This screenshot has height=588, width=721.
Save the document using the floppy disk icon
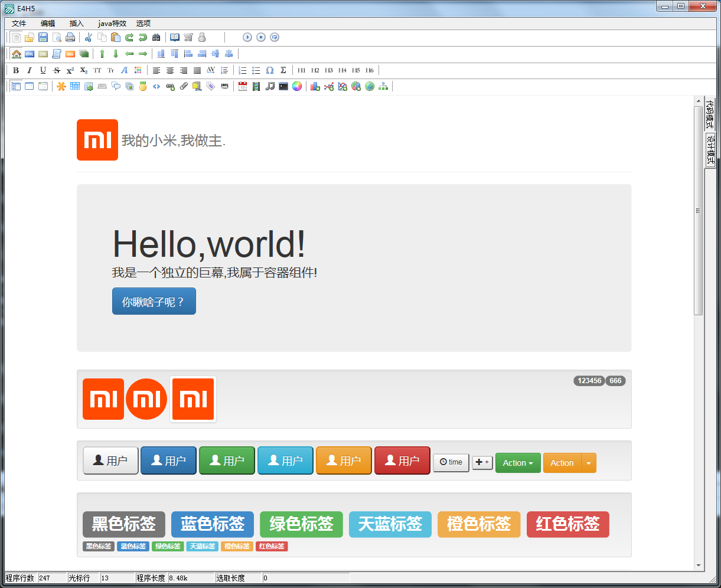tap(43, 37)
